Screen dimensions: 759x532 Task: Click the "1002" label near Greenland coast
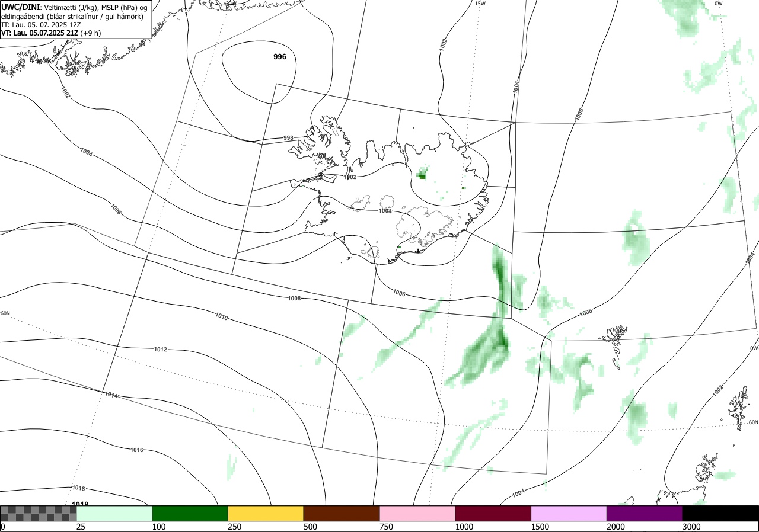(x=65, y=92)
